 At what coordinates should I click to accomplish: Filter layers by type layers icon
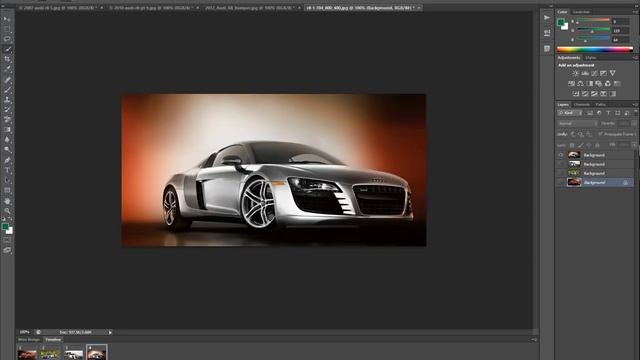608,113
